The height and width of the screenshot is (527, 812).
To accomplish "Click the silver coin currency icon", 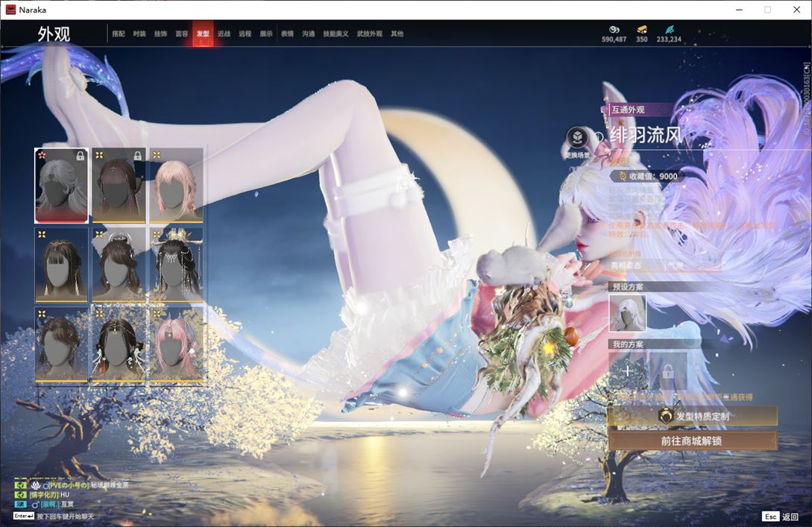I will point(614,29).
